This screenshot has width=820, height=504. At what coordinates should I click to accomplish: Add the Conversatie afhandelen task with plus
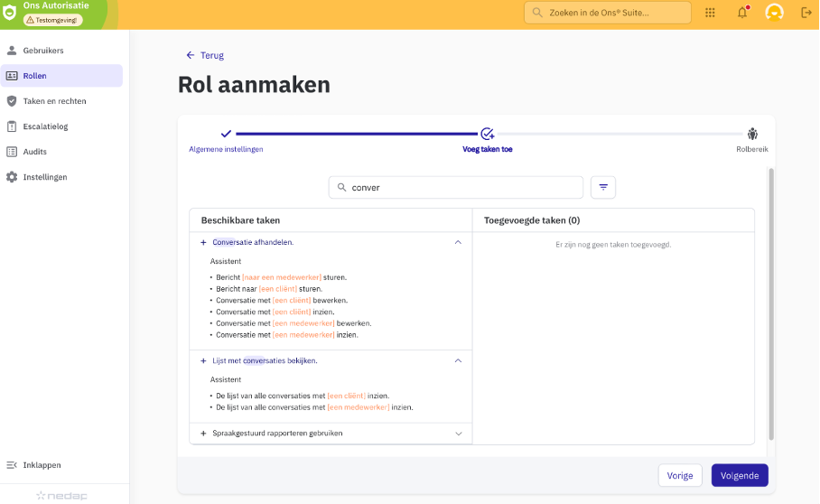pos(204,242)
